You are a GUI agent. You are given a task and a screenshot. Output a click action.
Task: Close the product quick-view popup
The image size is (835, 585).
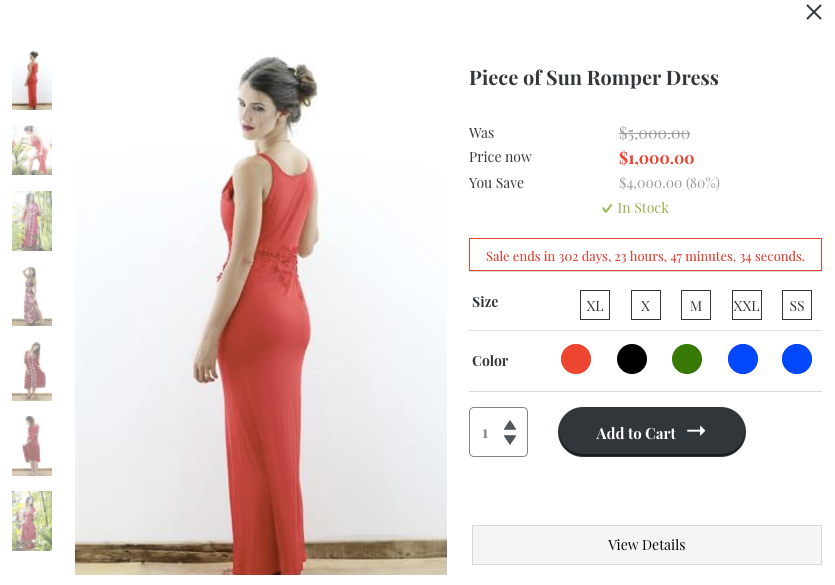click(x=813, y=13)
